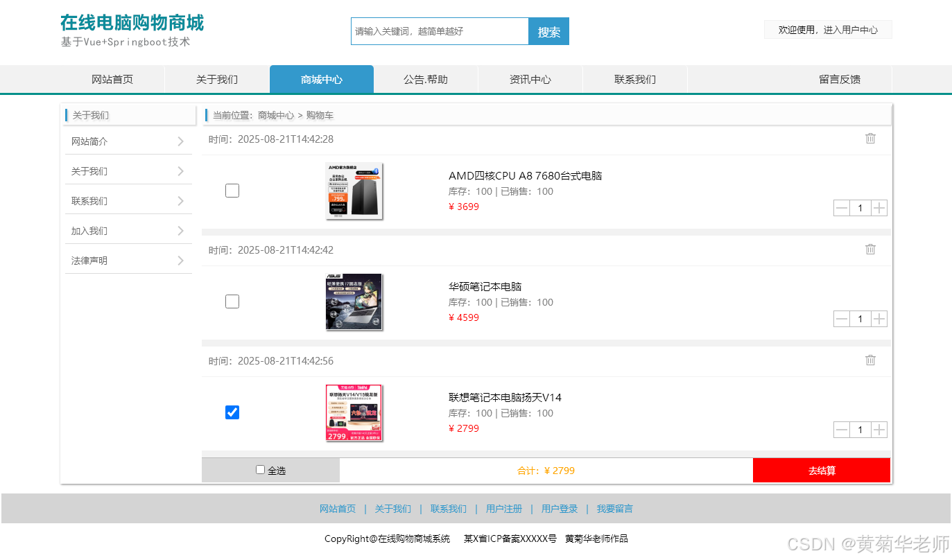Screen dimensions: 952x560
Task: Click the 搜索 search button
Action: click(x=548, y=31)
